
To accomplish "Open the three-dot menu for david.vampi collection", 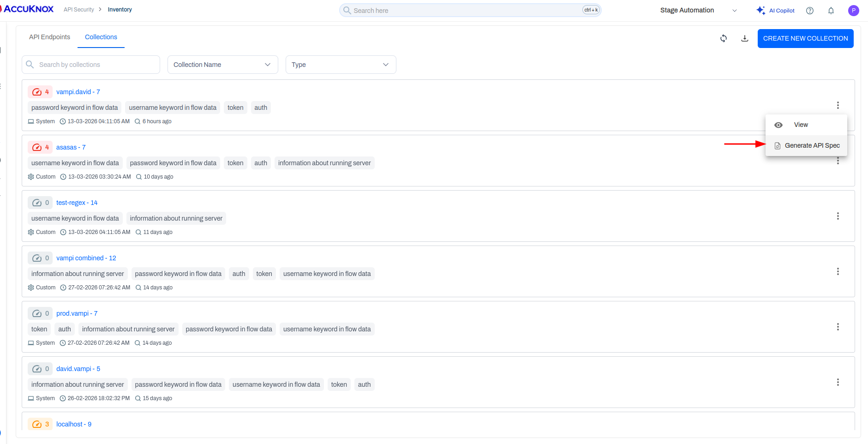I will click(x=838, y=382).
